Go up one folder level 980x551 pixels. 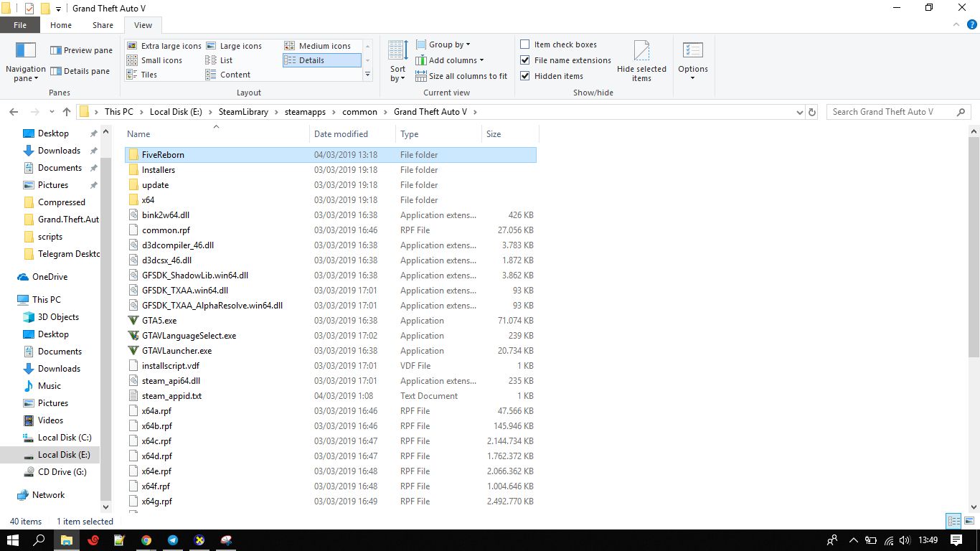click(67, 112)
